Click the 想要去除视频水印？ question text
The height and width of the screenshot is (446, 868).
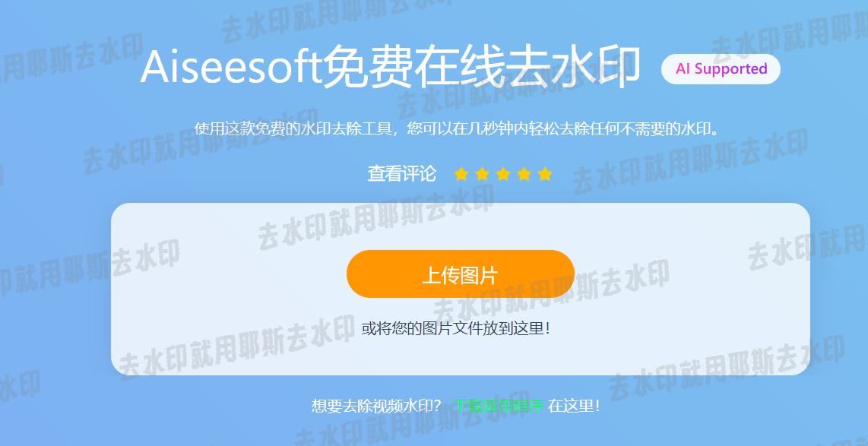tap(378, 406)
